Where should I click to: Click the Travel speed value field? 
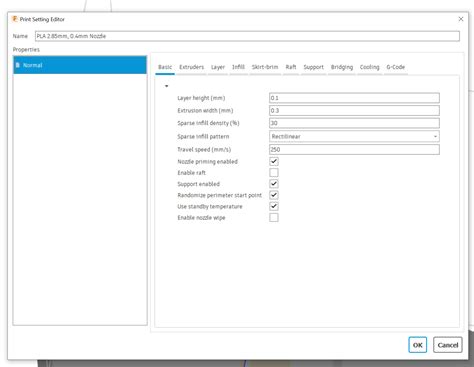[x=354, y=149]
